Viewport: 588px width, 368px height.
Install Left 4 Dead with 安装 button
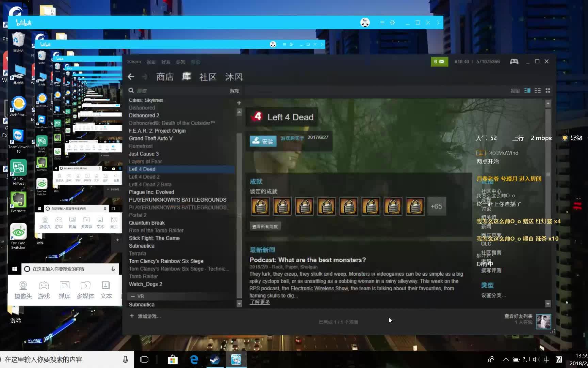[x=263, y=141]
